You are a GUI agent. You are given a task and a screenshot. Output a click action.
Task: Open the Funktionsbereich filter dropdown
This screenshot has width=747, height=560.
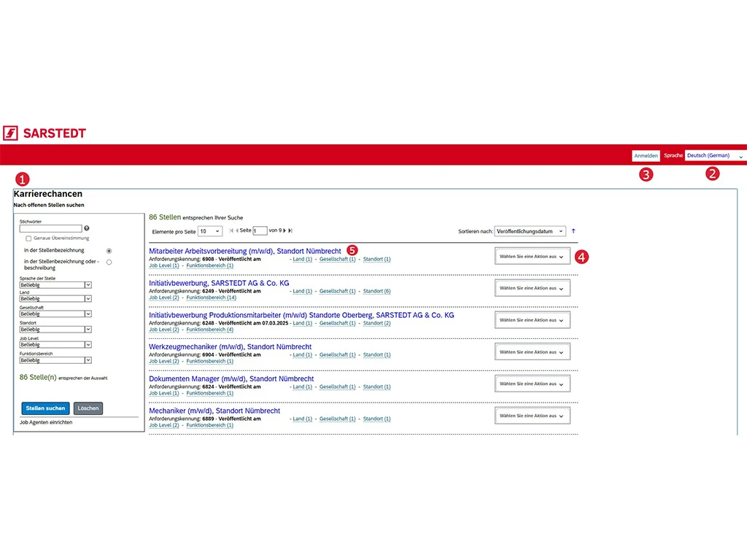click(55, 360)
